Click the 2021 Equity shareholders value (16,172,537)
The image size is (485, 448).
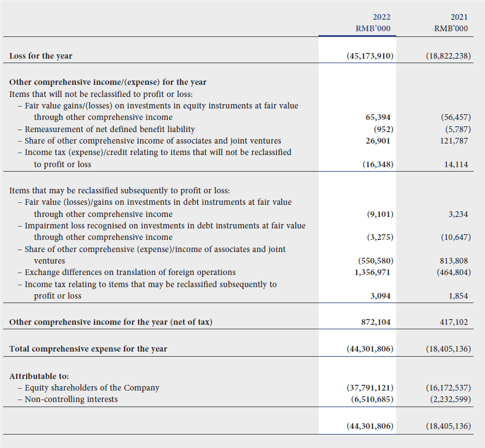pos(448,388)
